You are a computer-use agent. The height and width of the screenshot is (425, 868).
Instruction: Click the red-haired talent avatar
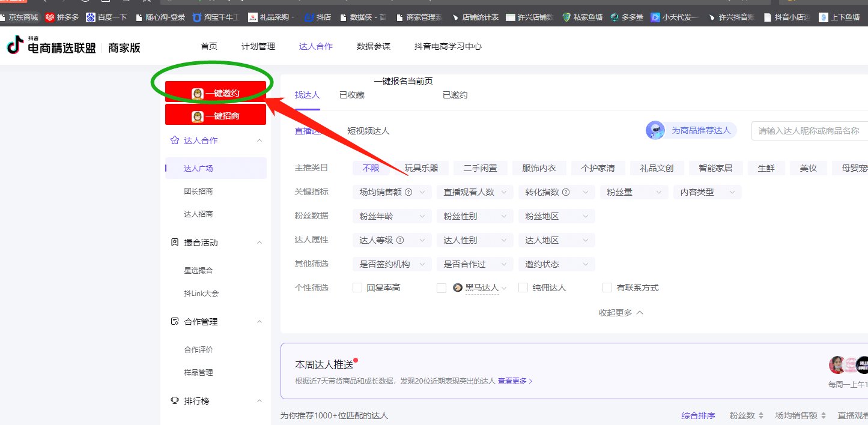click(837, 365)
